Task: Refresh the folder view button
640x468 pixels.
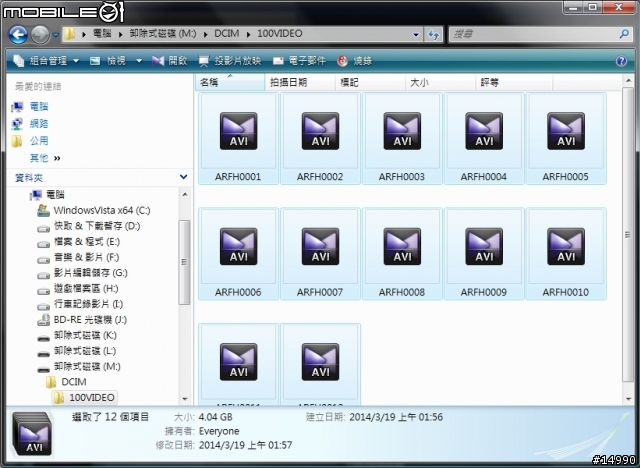Action: [433, 35]
